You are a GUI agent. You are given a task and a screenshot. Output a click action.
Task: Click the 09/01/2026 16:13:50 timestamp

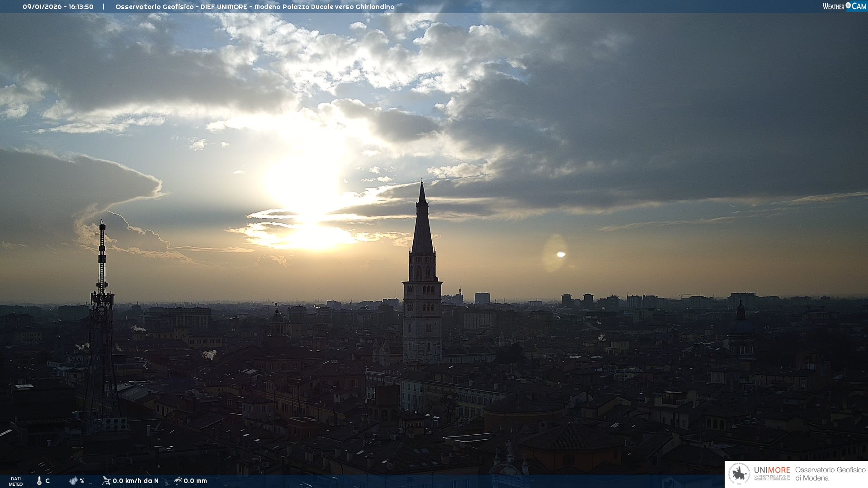click(x=58, y=7)
